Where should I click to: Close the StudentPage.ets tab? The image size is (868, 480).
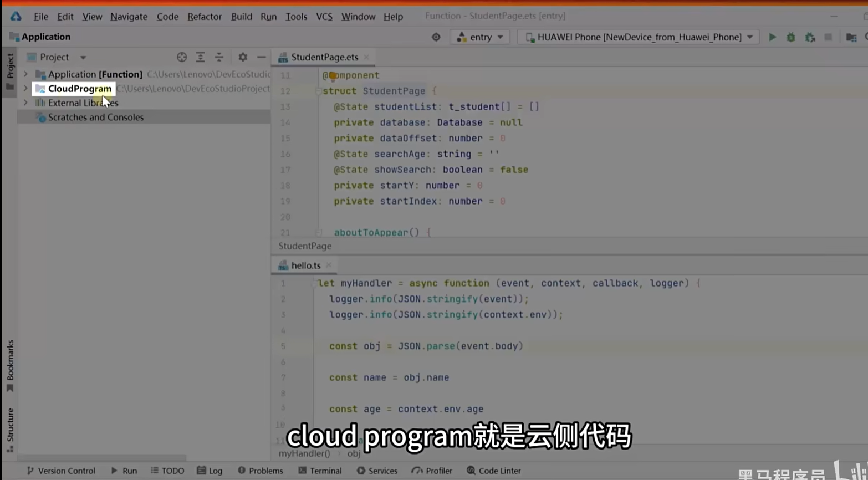pyautogui.click(x=366, y=57)
